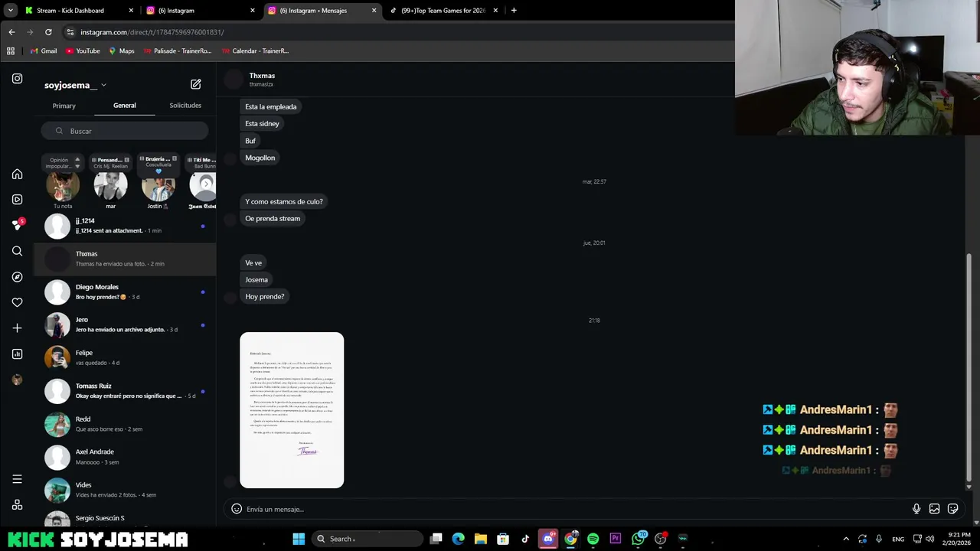The image size is (980, 551).
Task: Open Maps bookmark
Action: click(x=122, y=51)
